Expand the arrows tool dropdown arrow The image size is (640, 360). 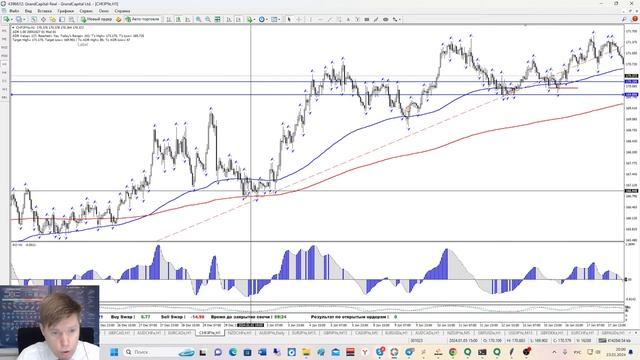[x=400, y=19]
